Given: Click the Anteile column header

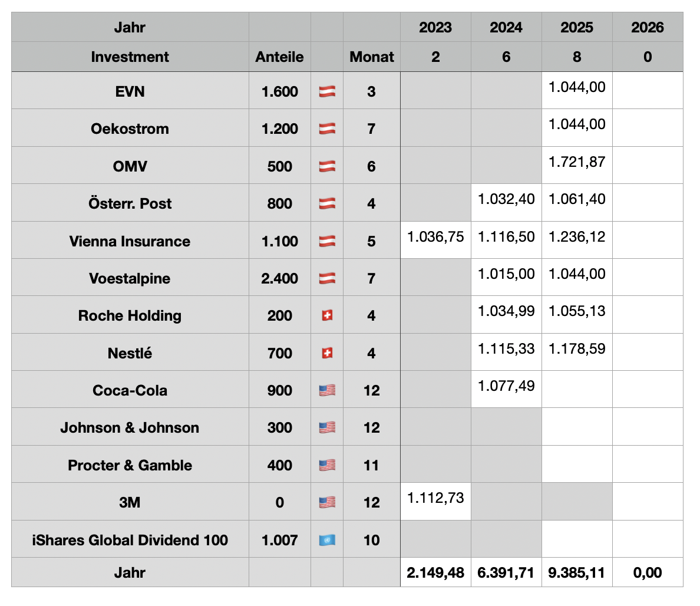Looking at the screenshot, I should (x=279, y=57).
